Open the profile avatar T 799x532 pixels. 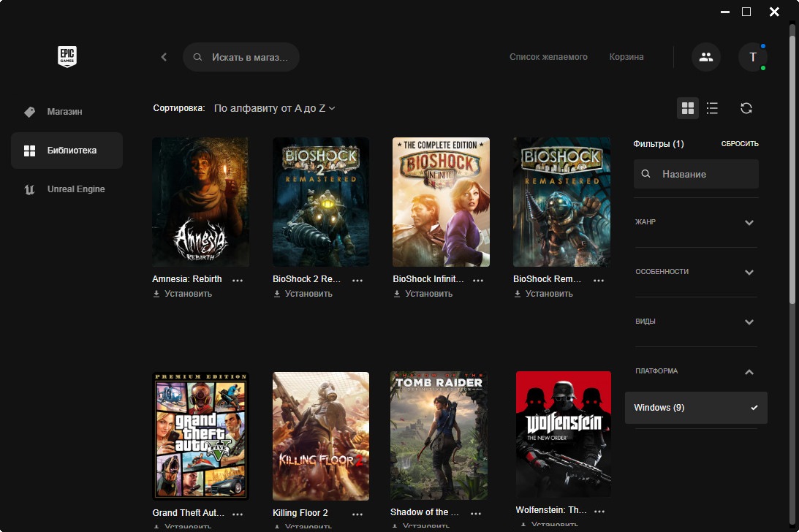tap(753, 57)
